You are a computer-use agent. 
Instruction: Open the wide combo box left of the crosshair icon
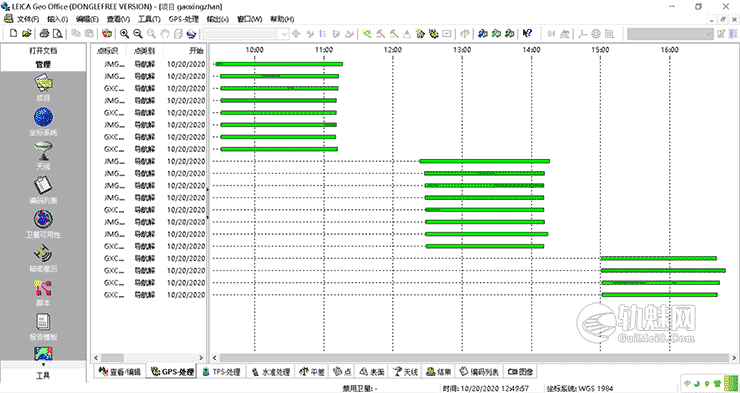(246, 33)
